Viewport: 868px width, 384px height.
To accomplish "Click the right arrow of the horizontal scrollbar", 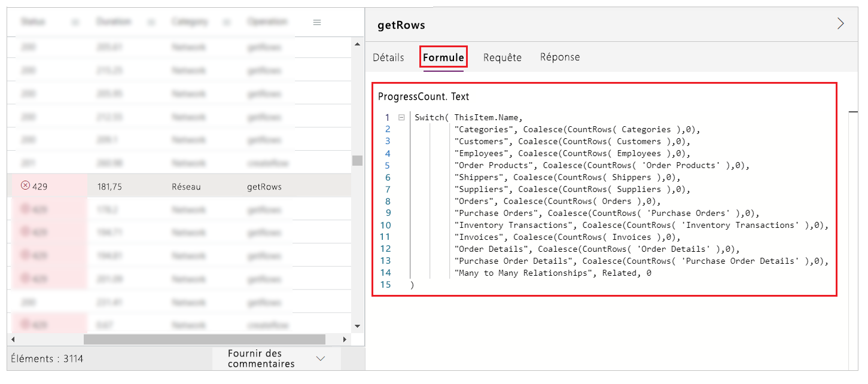I will (x=345, y=340).
